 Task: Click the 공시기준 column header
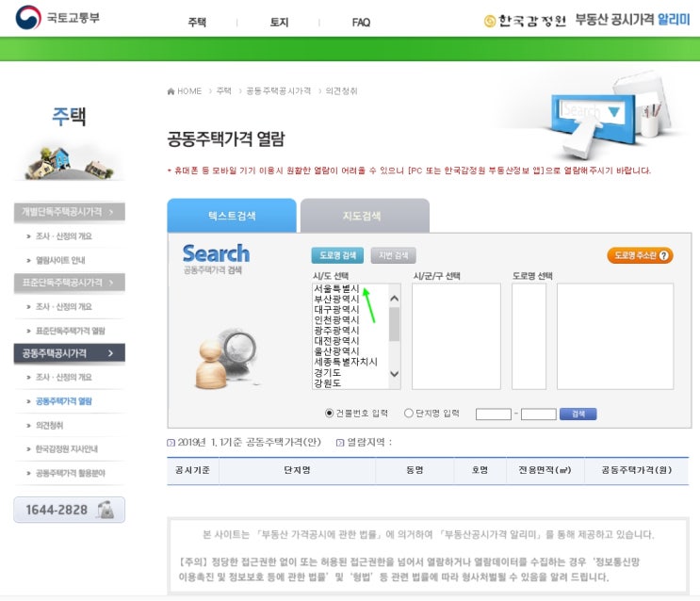(x=192, y=470)
